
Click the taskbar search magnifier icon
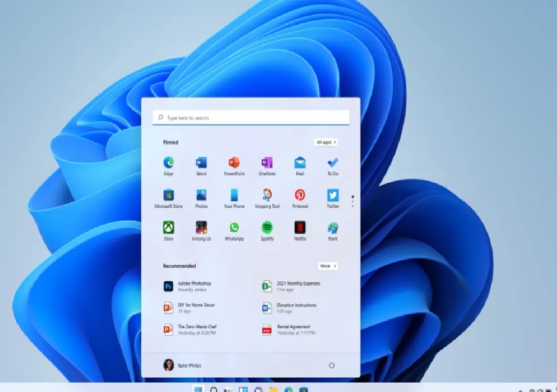[x=214, y=390]
